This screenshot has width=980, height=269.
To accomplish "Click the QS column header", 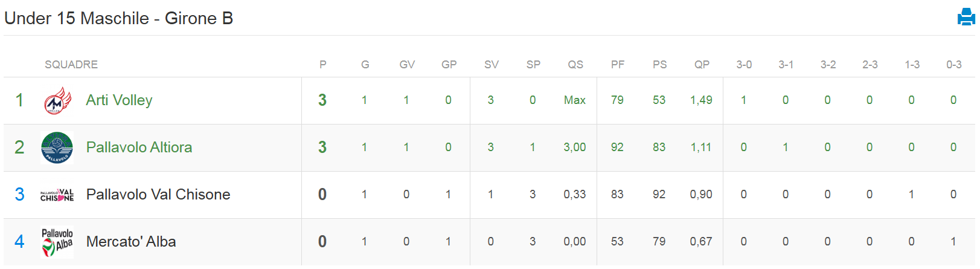I will (x=575, y=65).
